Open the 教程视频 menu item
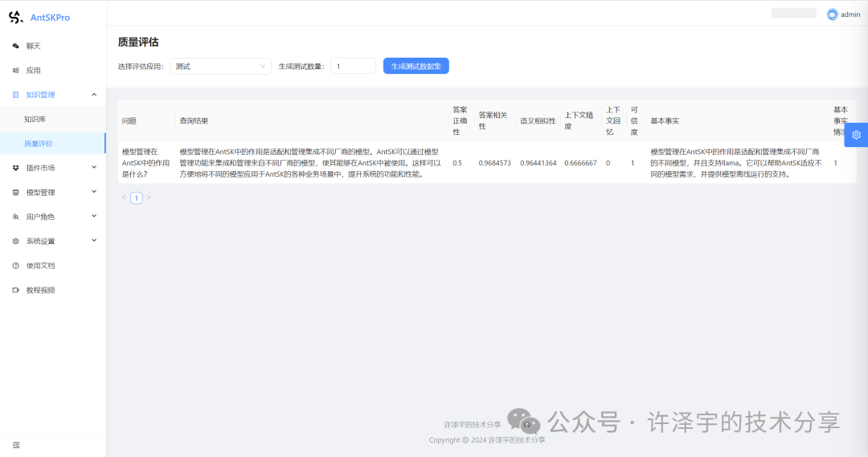Viewport: 868px width, 457px height. coord(52,290)
